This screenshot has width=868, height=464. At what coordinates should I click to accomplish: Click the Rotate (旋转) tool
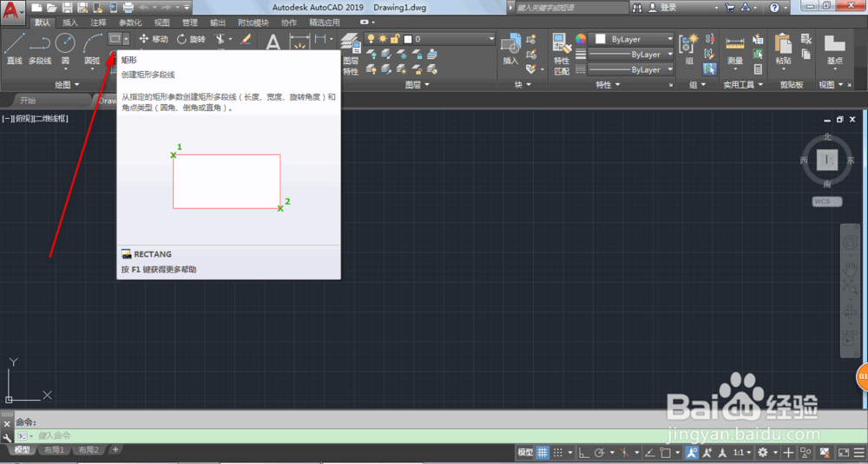pyautogui.click(x=191, y=39)
